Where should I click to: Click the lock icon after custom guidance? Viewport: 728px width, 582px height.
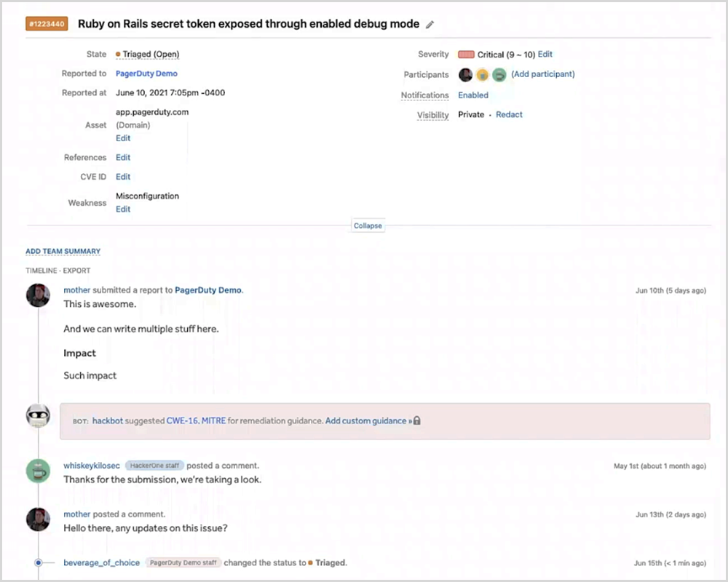click(x=417, y=421)
